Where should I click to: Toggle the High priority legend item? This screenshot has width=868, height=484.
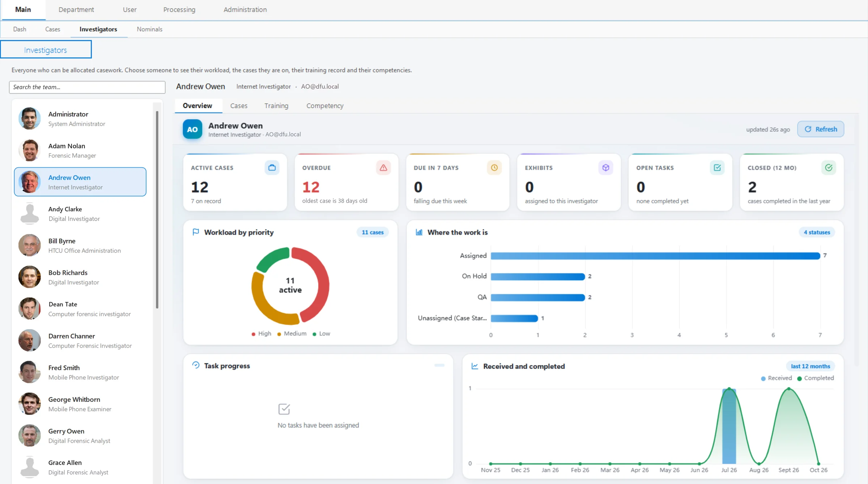261,334
